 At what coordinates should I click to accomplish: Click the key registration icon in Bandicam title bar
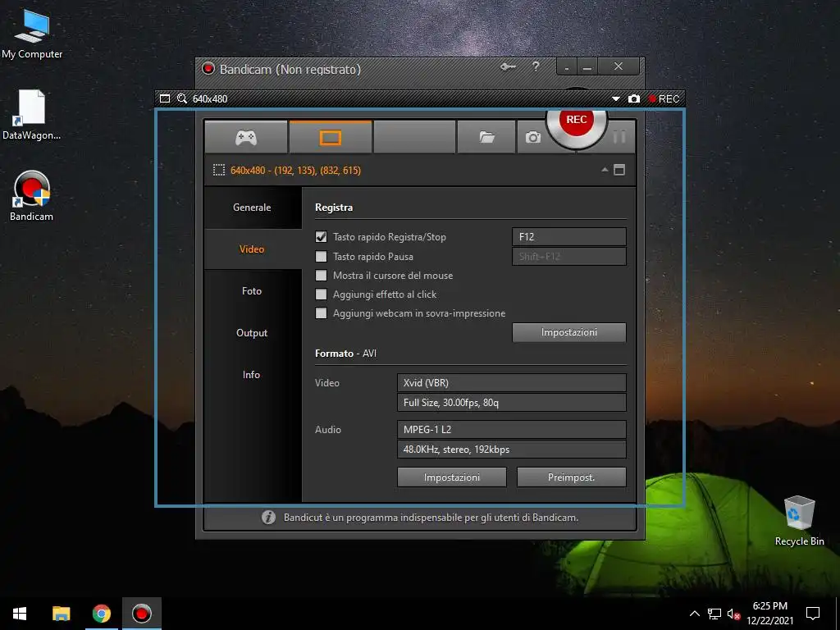click(x=508, y=67)
